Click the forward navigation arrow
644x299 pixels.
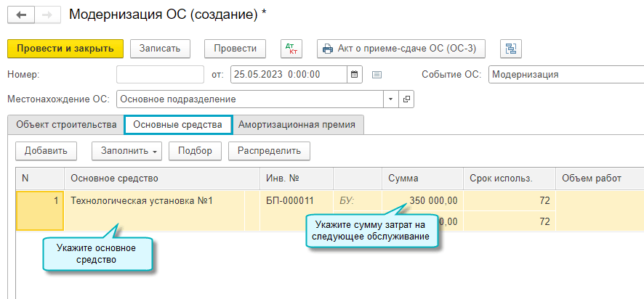[46, 15]
